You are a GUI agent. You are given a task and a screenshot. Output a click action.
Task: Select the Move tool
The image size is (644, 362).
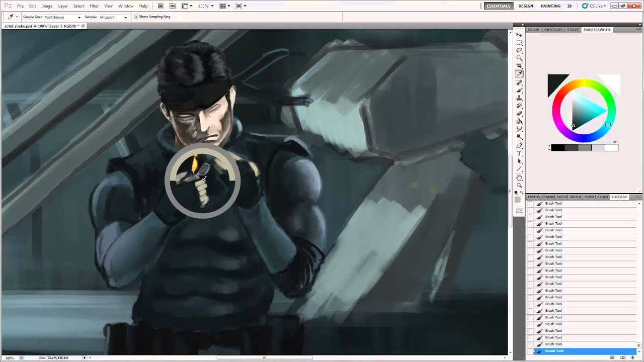(519, 35)
